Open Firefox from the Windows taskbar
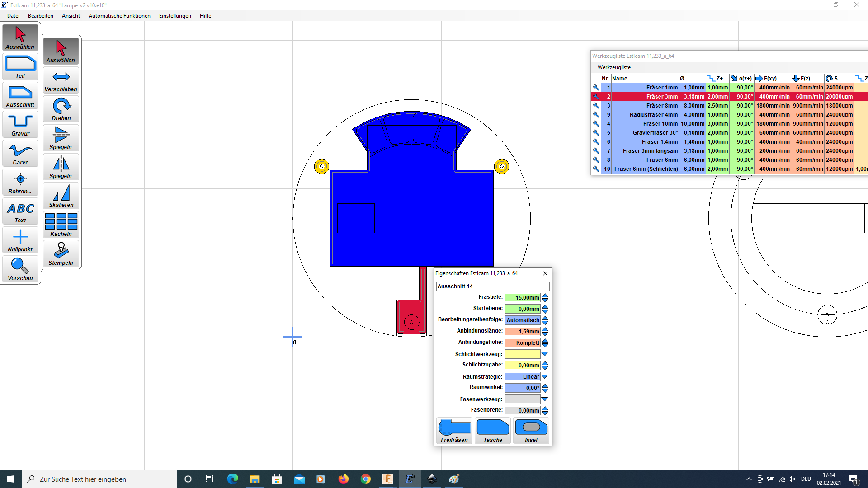 tap(344, 479)
